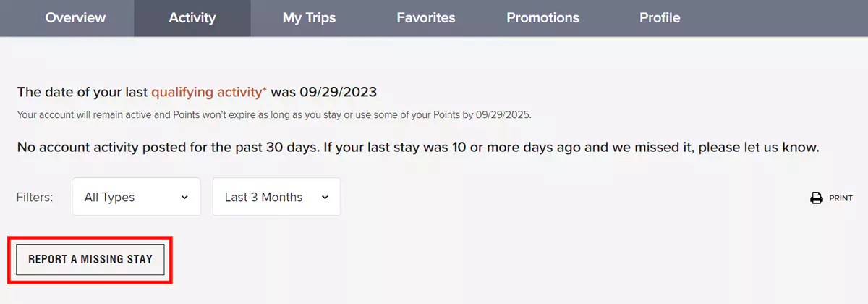
Task: Go to the My Trips tab
Action: [x=309, y=18]
